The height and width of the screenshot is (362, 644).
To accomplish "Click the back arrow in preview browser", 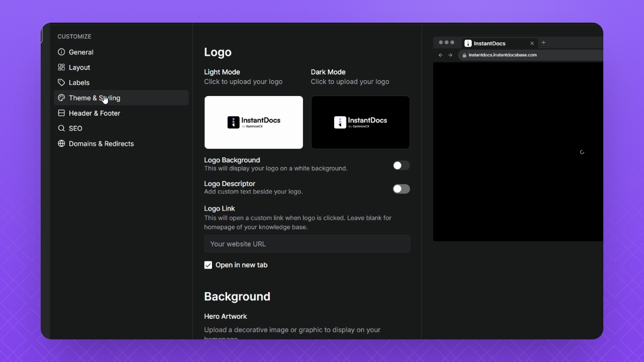I will pos(441,55).
